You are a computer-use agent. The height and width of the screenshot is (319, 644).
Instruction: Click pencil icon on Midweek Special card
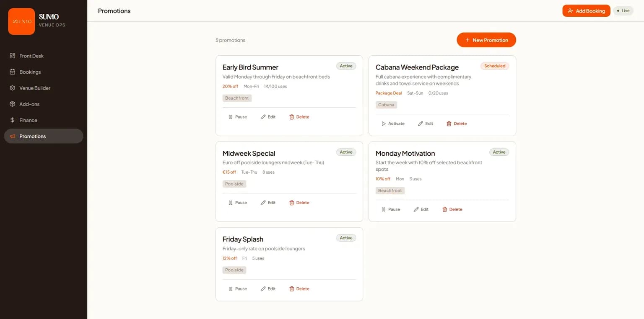263,203
